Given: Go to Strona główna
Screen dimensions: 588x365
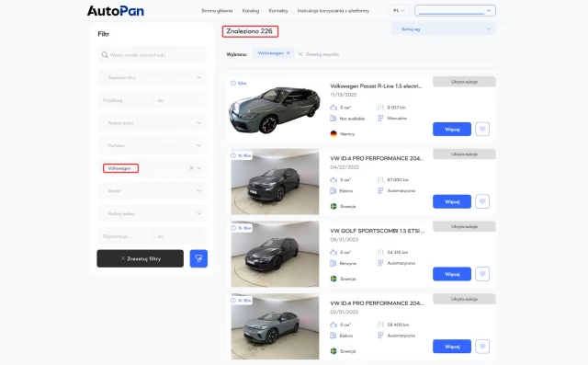Looking at the screenshot, I should pos(217,11).
